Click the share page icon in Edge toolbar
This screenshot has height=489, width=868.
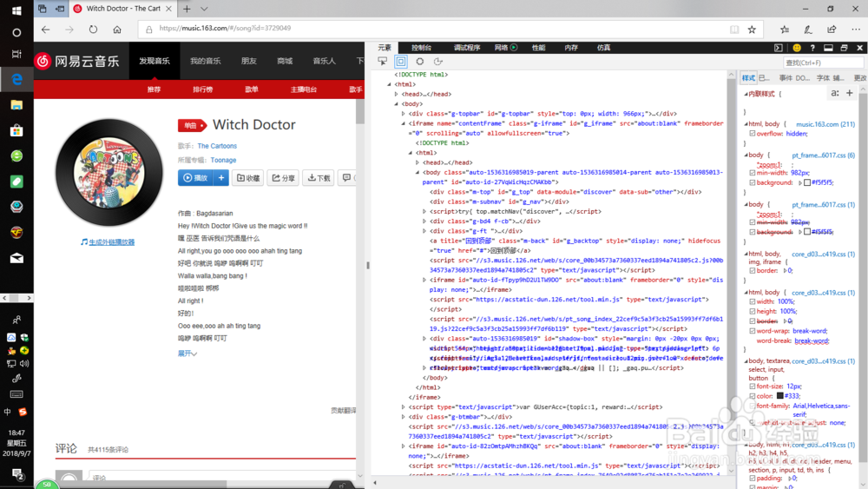click(x=832, y=30)
